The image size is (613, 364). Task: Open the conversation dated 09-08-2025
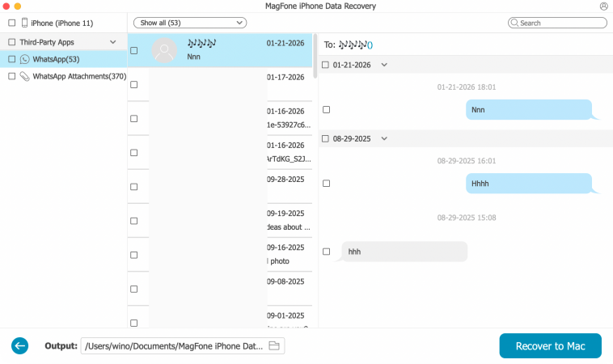[x=220, y=289]
